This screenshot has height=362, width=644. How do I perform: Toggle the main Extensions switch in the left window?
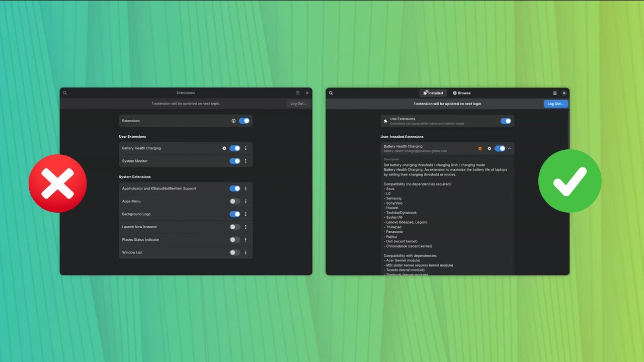tap(244, 121)
